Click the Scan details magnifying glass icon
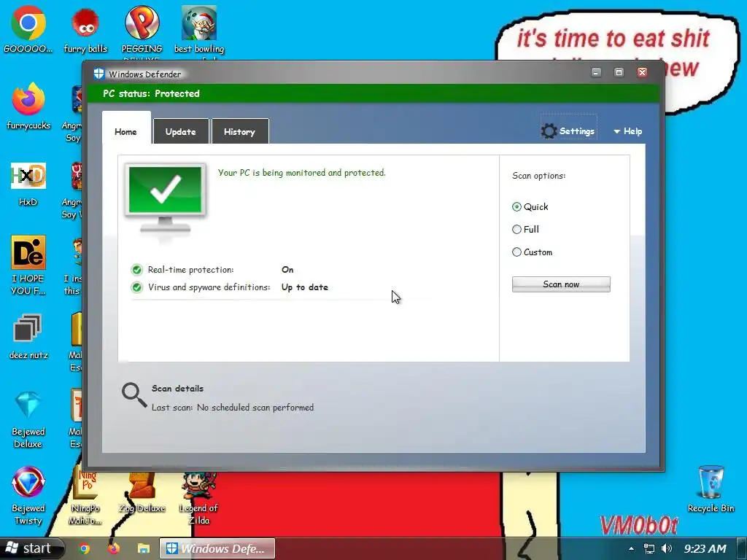 pos(134,394)
